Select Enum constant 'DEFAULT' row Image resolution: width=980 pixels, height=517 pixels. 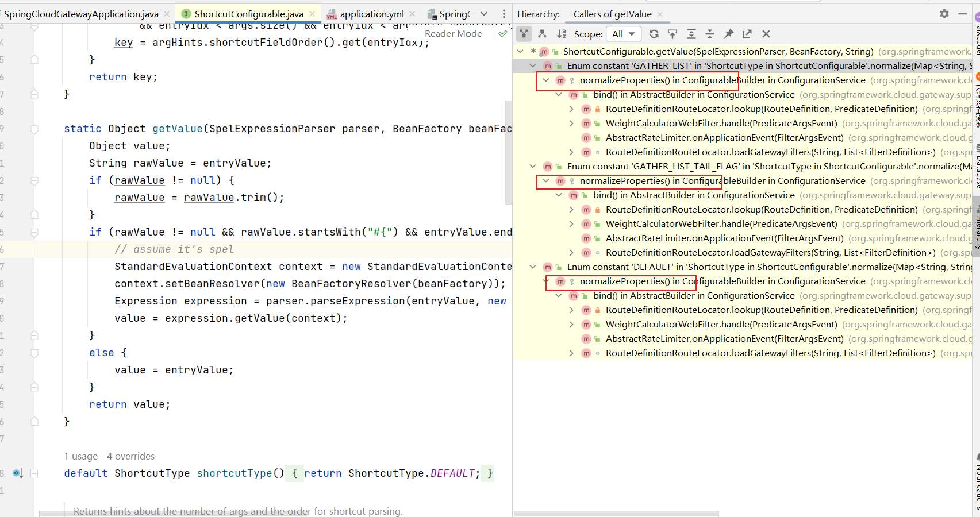[743, 267]
